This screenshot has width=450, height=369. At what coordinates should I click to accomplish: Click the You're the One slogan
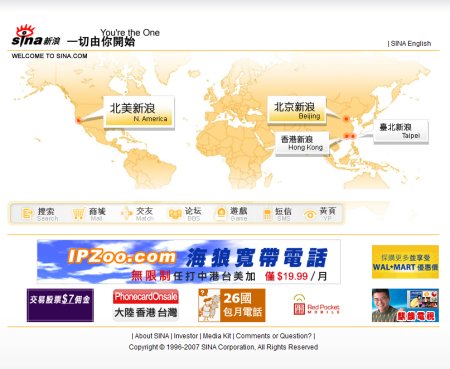pos(130,33)
